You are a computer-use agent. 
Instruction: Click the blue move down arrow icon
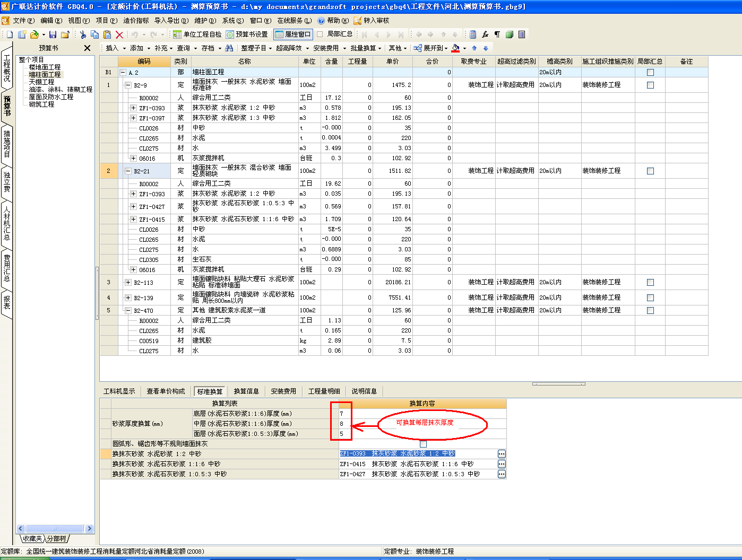click(x=486, y=48)
